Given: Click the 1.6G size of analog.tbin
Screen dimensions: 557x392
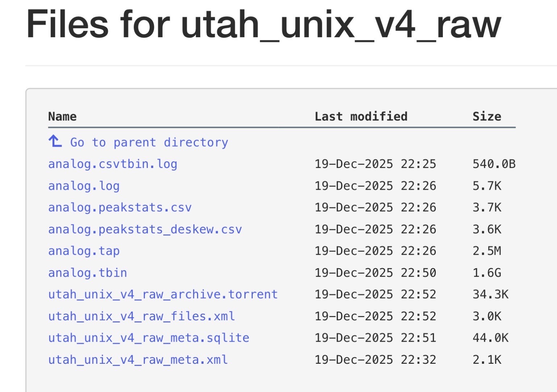Looking at the screenshot, I should pyautogui.click(x=487, y=273).
